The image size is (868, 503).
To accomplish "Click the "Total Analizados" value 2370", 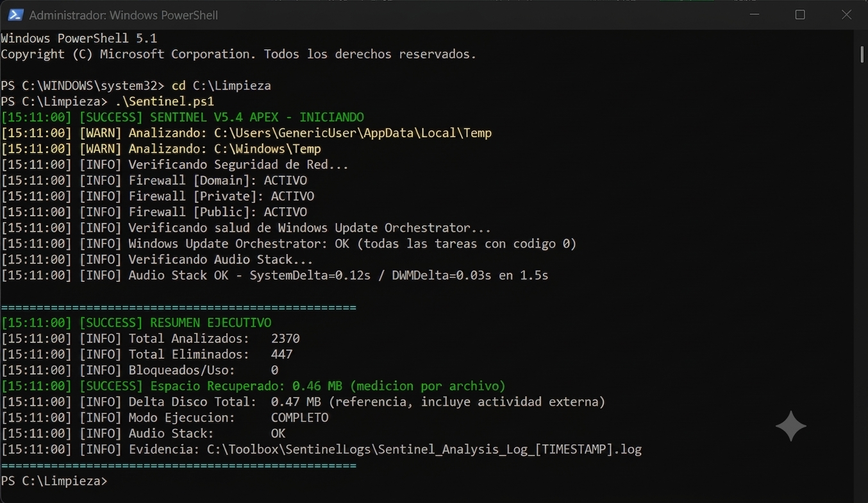I will click(x=285, y=339).
